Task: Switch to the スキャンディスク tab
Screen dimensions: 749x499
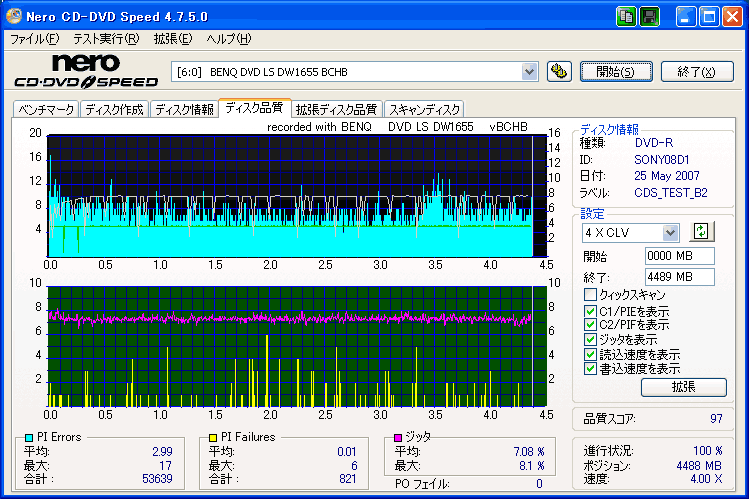Action: click(424, 109)
